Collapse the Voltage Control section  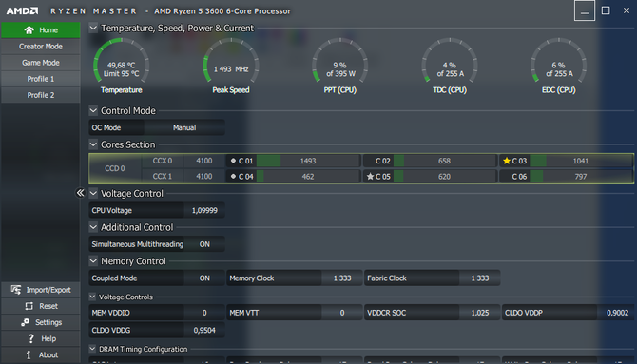[93, 193]
